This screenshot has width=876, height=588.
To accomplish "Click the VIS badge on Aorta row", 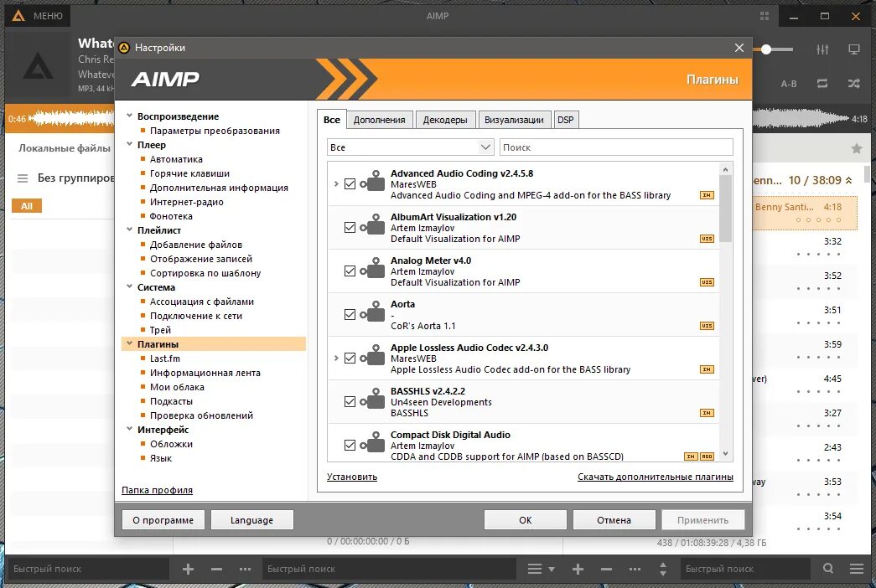I will tap(707, 326).
